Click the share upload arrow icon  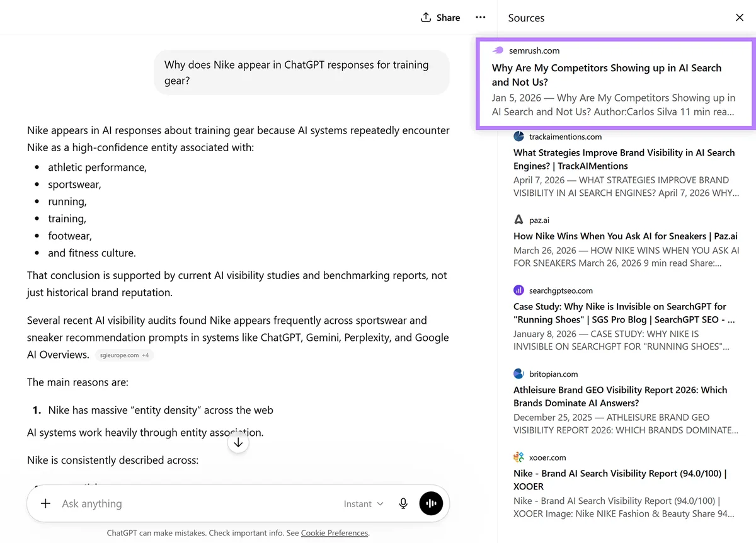pos(426,18)
